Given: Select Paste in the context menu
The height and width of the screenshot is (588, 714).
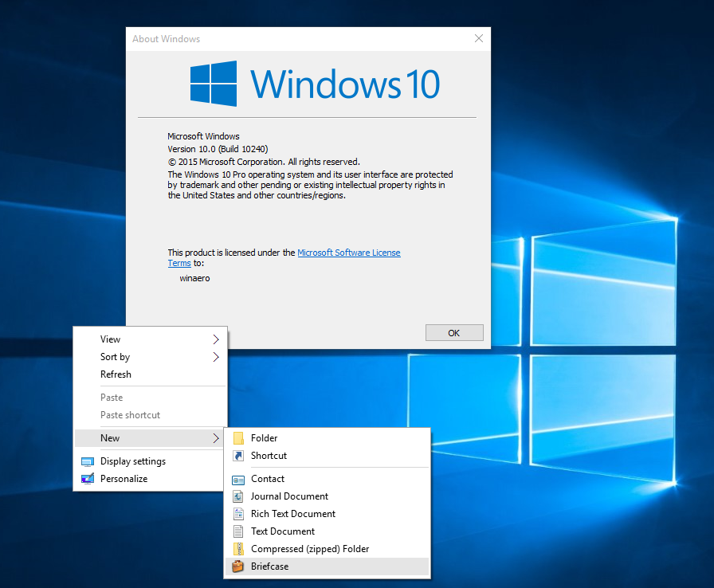Looking at the screenshot, I should click(x=112, y=398).
